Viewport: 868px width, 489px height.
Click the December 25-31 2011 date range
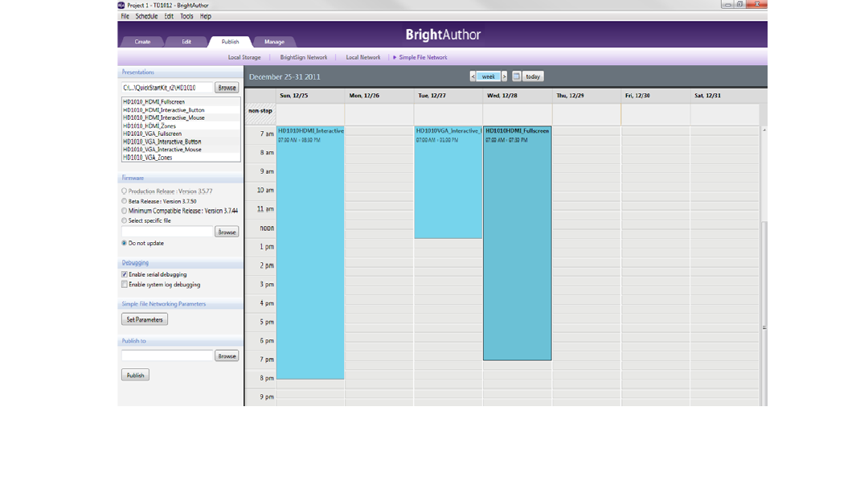click(x=285, y=77)
